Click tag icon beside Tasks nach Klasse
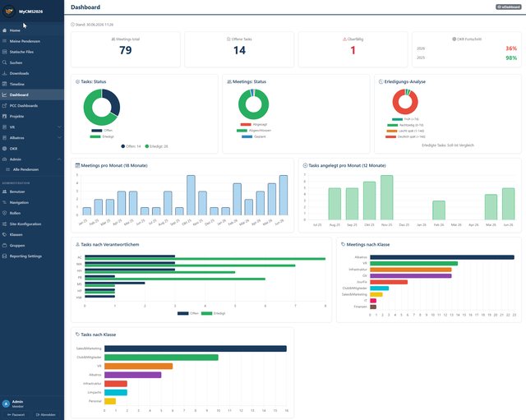This screenshot has height=420, width=526. [77, 335]
